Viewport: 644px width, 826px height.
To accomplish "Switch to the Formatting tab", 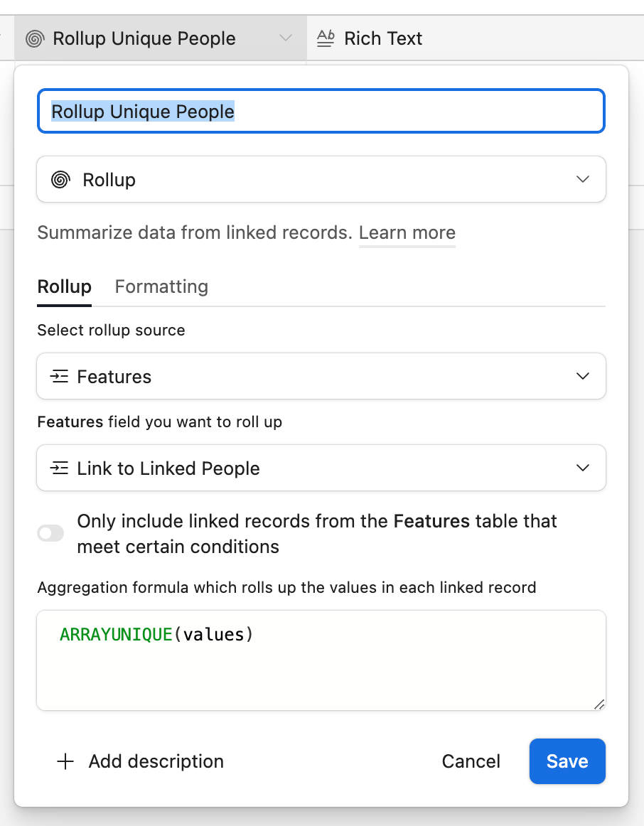I will pos(161,286).
